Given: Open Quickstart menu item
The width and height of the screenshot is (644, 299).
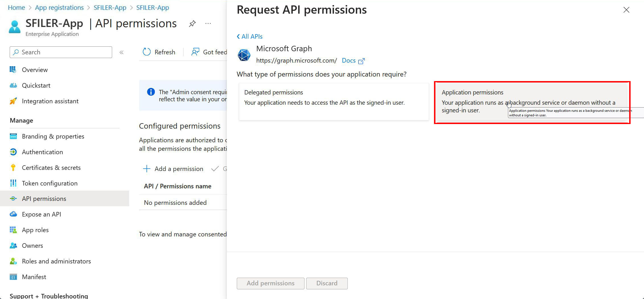Looking at the screenshot, I should (x=65, y=85).
